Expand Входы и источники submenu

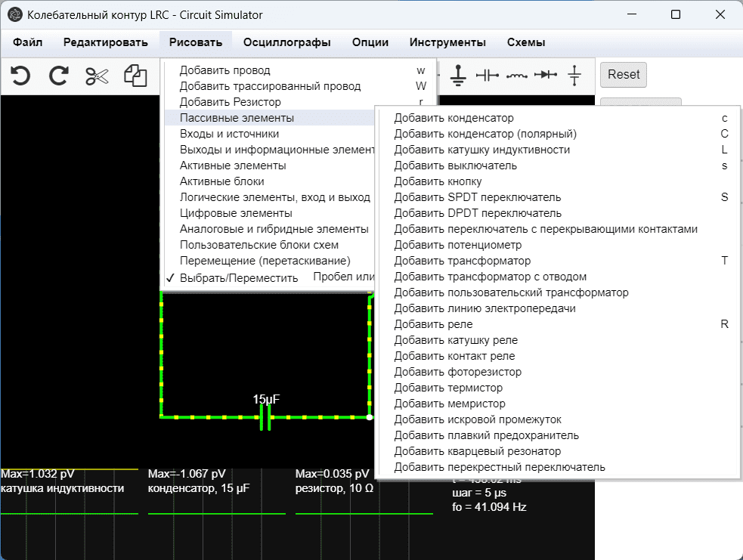270,134
